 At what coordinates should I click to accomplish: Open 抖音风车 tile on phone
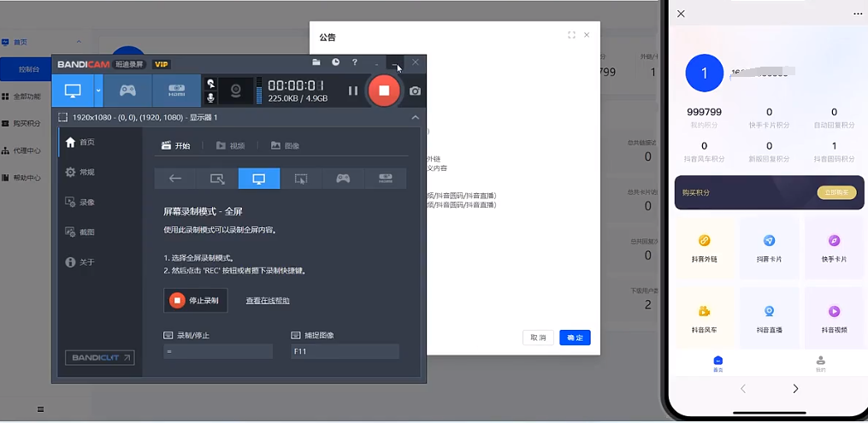(704, 318)
